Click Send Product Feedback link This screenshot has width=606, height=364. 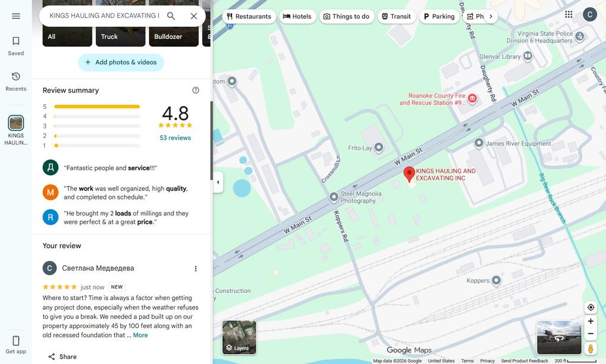[524, 361]
